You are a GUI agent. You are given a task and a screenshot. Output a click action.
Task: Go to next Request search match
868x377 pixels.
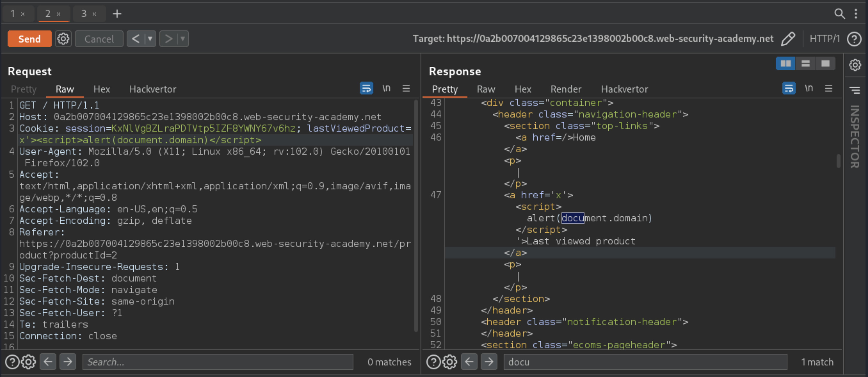68,362
